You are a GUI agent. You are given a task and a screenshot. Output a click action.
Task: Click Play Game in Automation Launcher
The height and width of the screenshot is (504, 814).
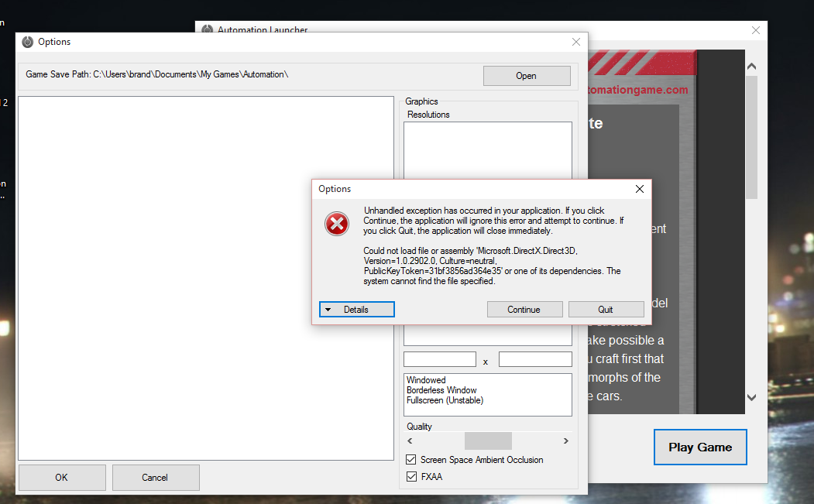(700, 447)
